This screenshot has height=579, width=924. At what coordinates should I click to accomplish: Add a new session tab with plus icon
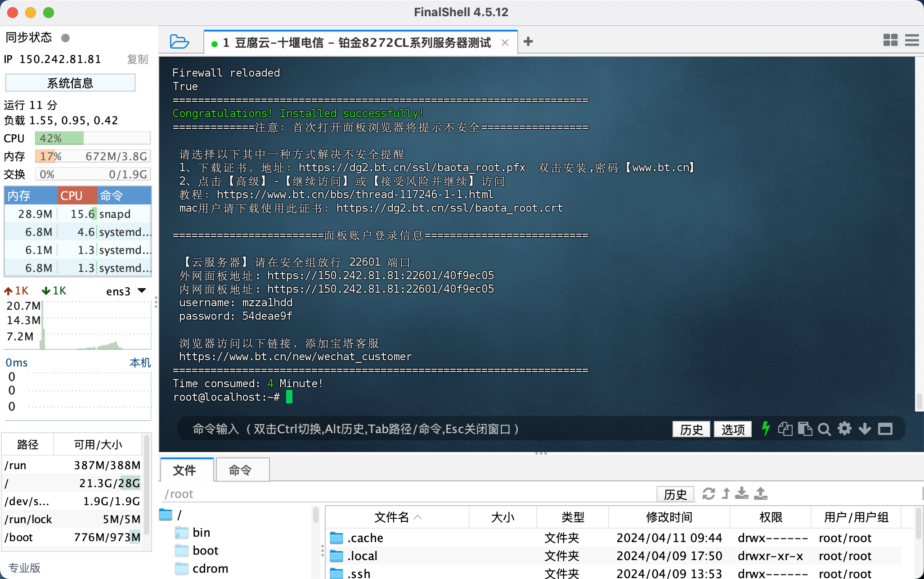[529, 41]
